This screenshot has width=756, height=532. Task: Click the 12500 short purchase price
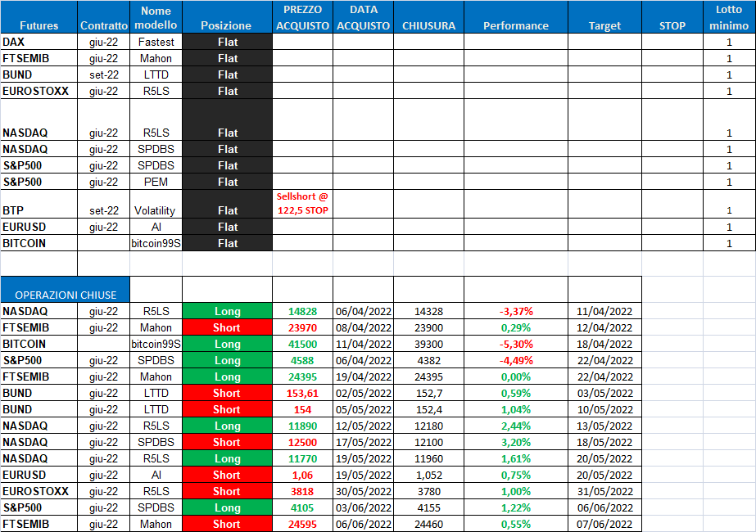click(302, 442)
